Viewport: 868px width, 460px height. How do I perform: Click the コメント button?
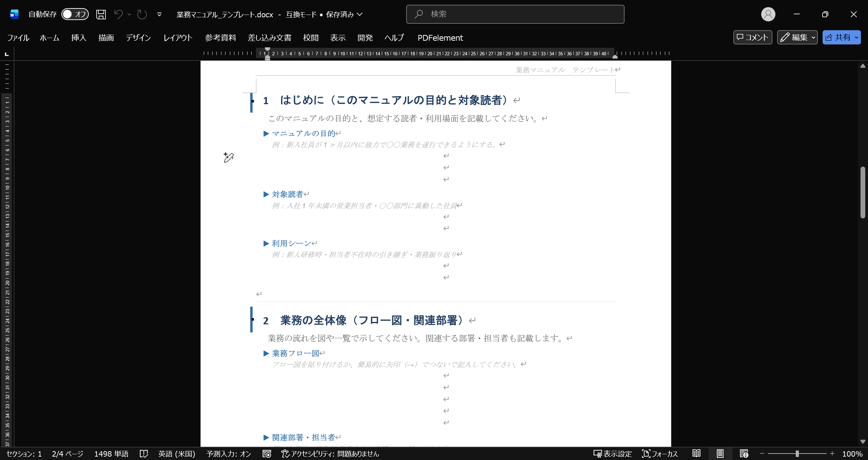pyautogui.click(x=753, y=37)
